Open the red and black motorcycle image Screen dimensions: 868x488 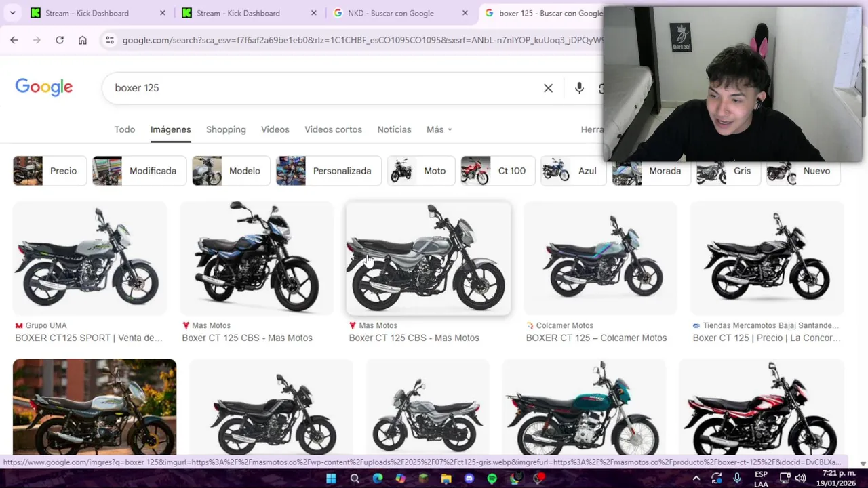pyautogui.click(x=762, y=407)
